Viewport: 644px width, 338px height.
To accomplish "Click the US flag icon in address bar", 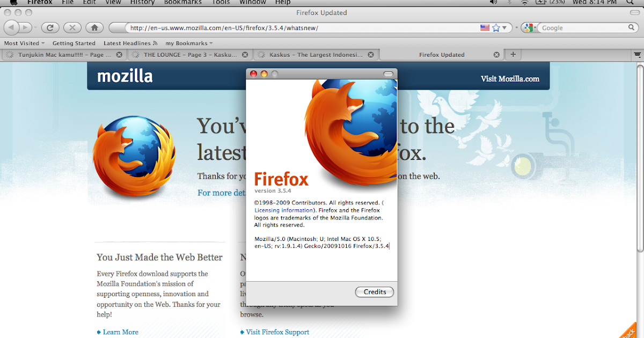I will [x=485, y=27].
